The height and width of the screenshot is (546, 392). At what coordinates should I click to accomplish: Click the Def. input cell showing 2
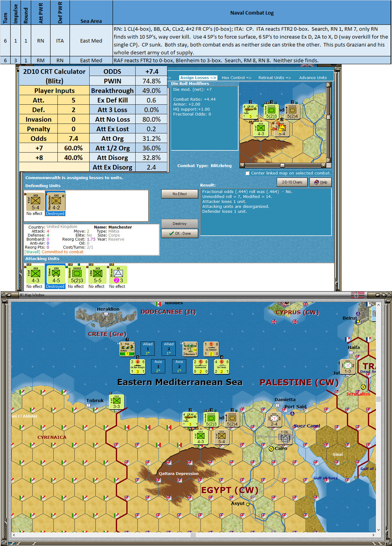pyautogui.click(x=74, y=110)
